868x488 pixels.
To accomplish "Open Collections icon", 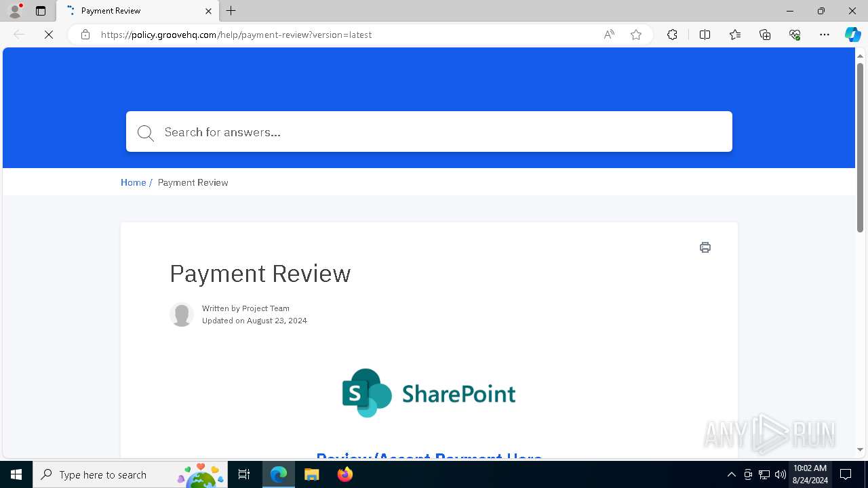I will pyautogui.click(x=765, y=35).
